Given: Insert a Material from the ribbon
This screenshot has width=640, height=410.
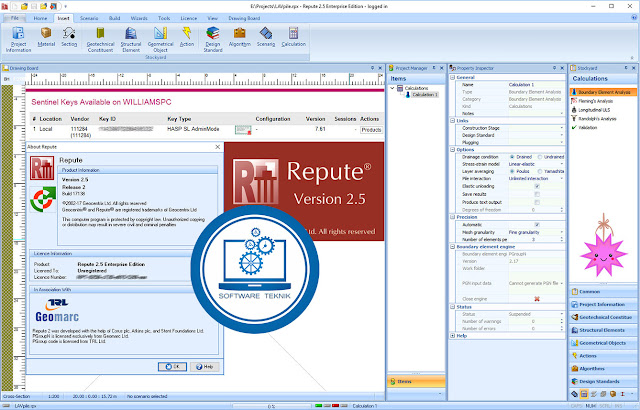Looking at the screenshot, I should pyautogui.click(x=46, y=37).
